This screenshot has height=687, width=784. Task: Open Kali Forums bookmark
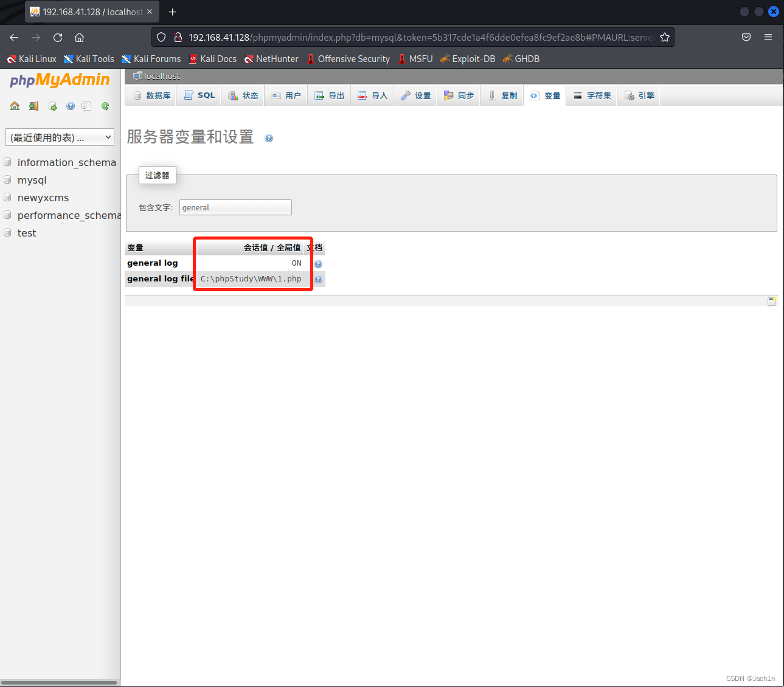click(x=151, y=59)
